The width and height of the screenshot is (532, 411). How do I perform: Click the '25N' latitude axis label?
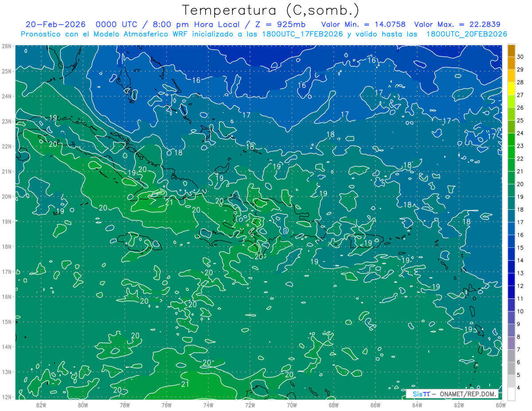point(6,71)
